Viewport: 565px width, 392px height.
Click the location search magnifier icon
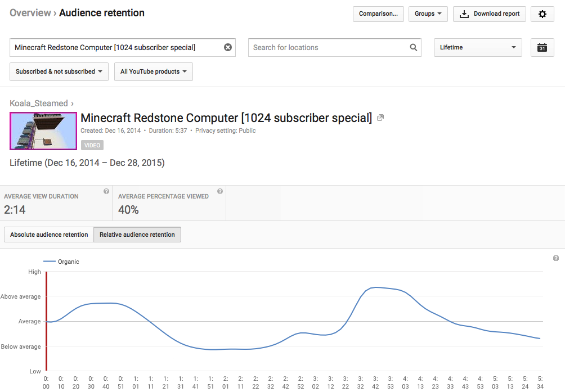tap(414, 48)
